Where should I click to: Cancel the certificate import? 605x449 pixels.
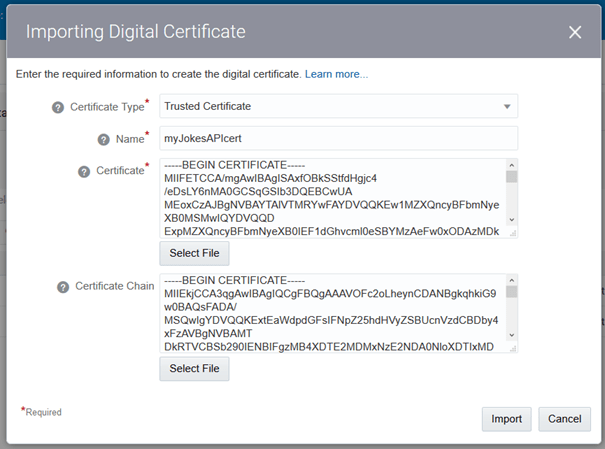[564, 419]
